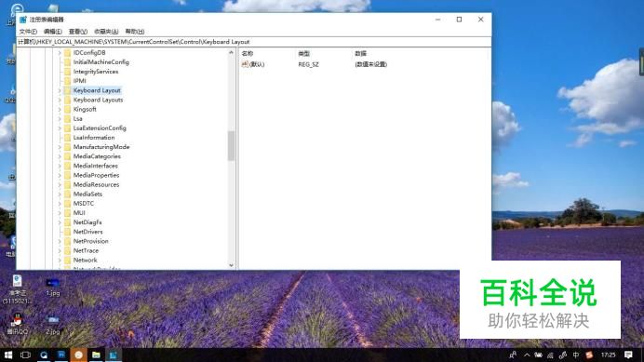Click the orange app icon on the taskbar

[78, 355]
